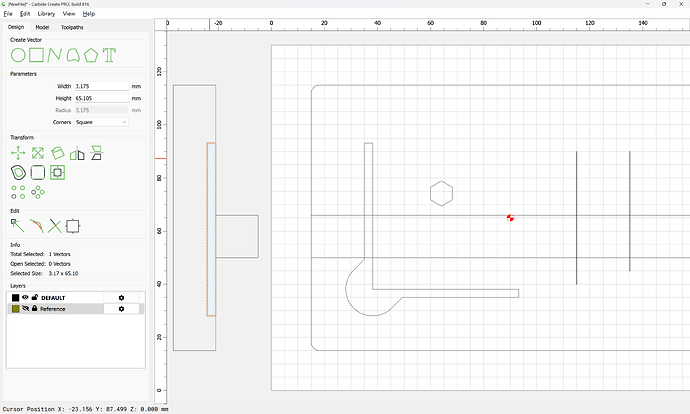Open the Offset Vector tool
This screenshot has width=690, height=414.
coord(18,172)
